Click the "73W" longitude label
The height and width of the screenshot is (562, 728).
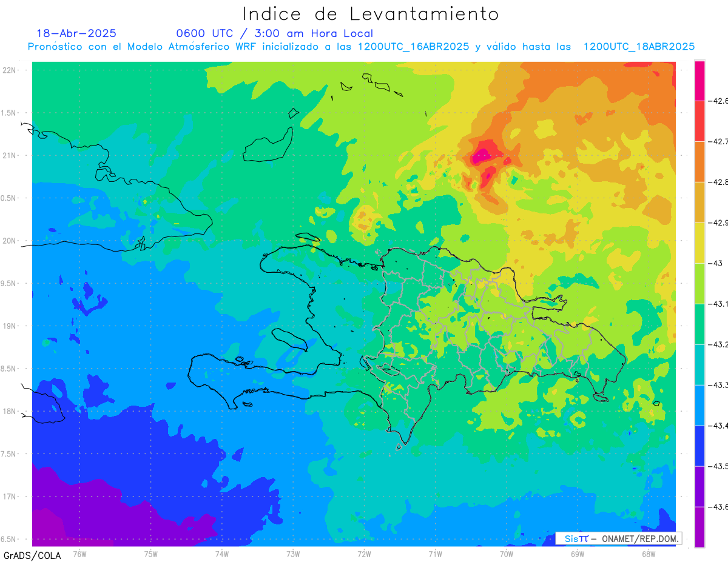click(x=293, y=553)
